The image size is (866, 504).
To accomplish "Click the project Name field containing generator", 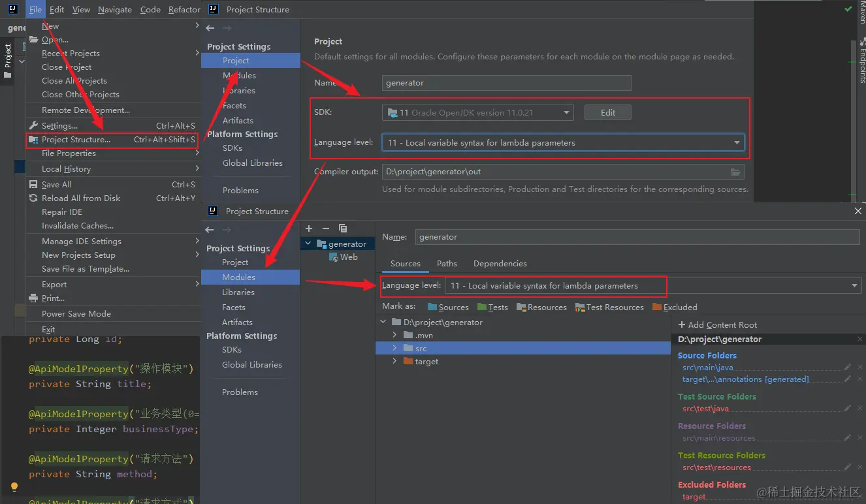I will [507, 83].
